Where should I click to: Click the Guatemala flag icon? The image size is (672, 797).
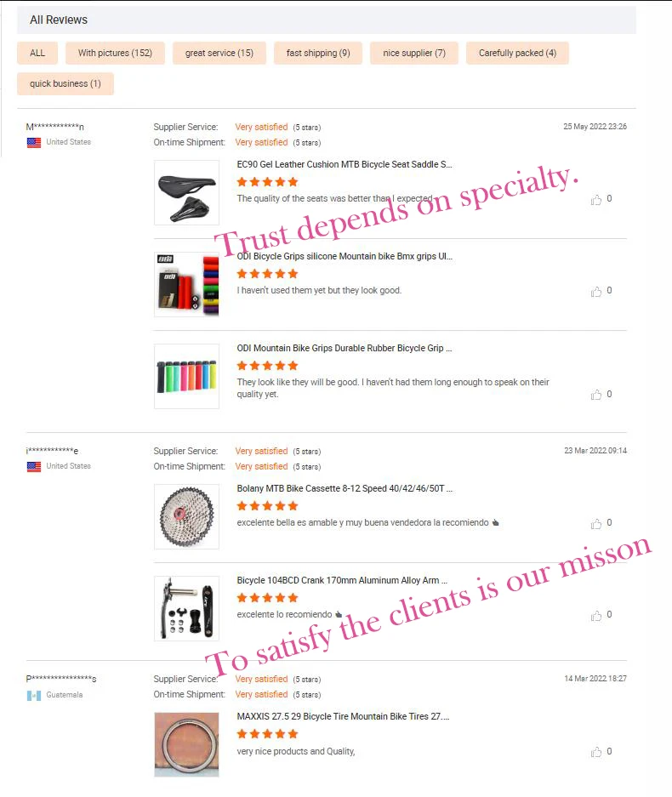tap(34, 695)
